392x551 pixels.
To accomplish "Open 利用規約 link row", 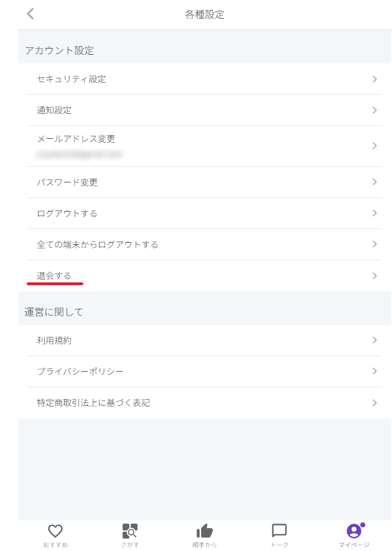I will pyautogui.click(x=205, y=340).
